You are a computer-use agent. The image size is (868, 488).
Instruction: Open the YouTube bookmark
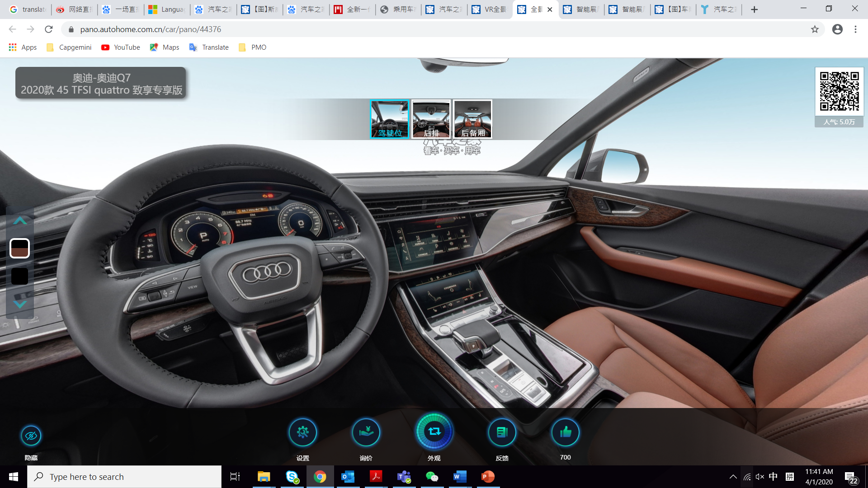[121, 47]
